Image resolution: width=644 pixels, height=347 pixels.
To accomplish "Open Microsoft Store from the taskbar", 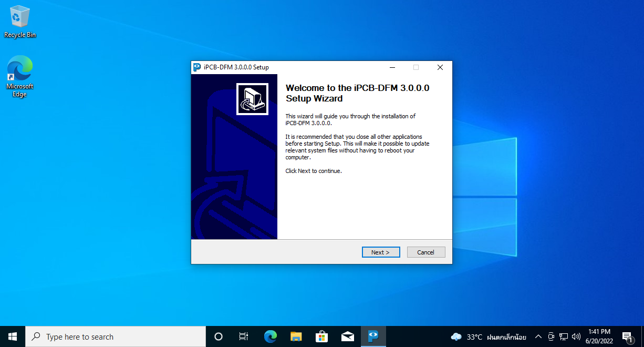I will click(x=322, y=336).
